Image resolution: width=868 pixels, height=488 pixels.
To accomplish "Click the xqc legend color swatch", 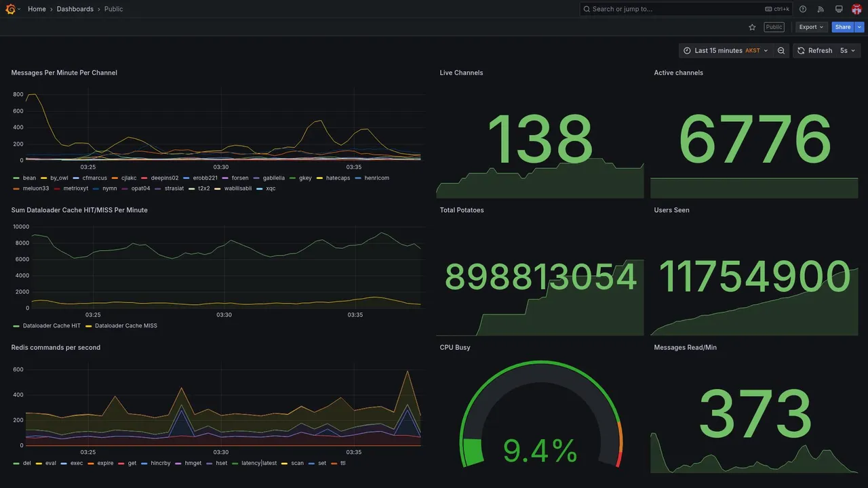I will [x=260, y=188].
